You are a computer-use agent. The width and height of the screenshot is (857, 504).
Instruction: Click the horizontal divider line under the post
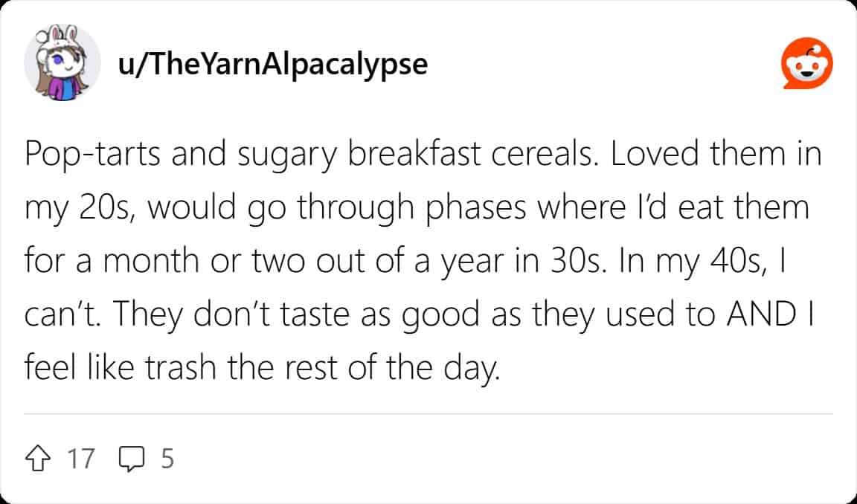428,414
